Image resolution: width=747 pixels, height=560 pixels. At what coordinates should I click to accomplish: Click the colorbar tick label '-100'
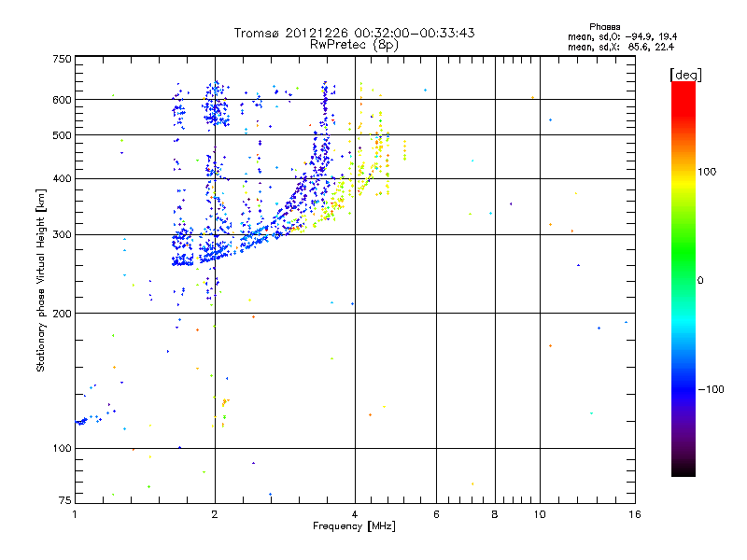(x=711, y=389)
